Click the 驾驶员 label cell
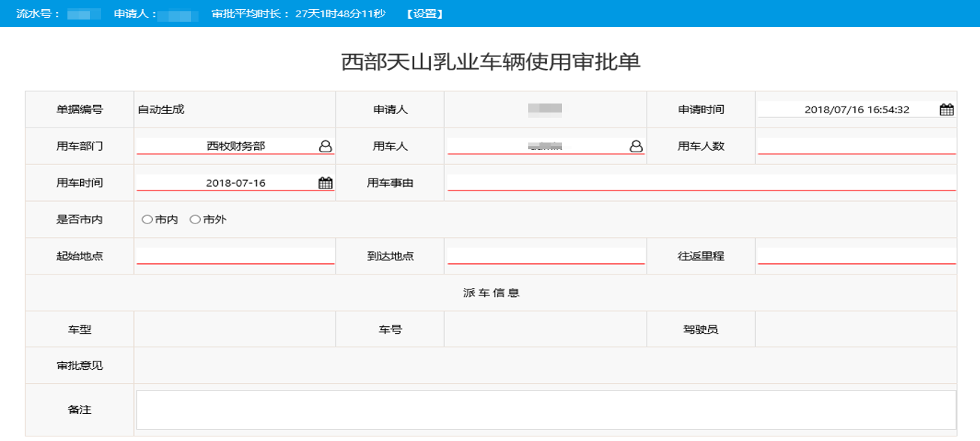 click(701, 329)
